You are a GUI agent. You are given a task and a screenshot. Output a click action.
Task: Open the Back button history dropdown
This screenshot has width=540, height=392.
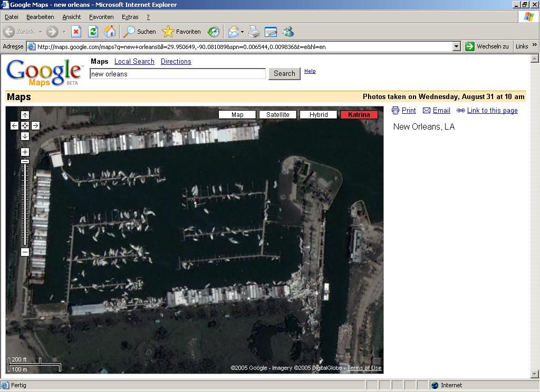40,32
